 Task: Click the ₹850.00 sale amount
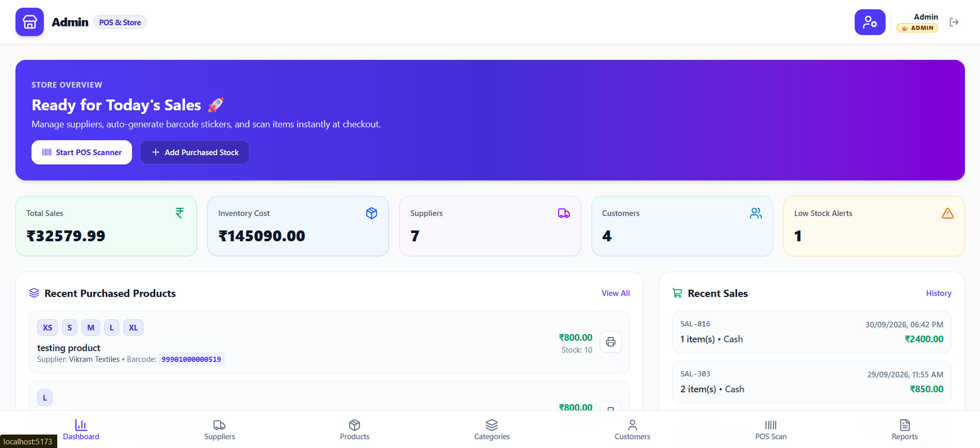pos(926,389)
